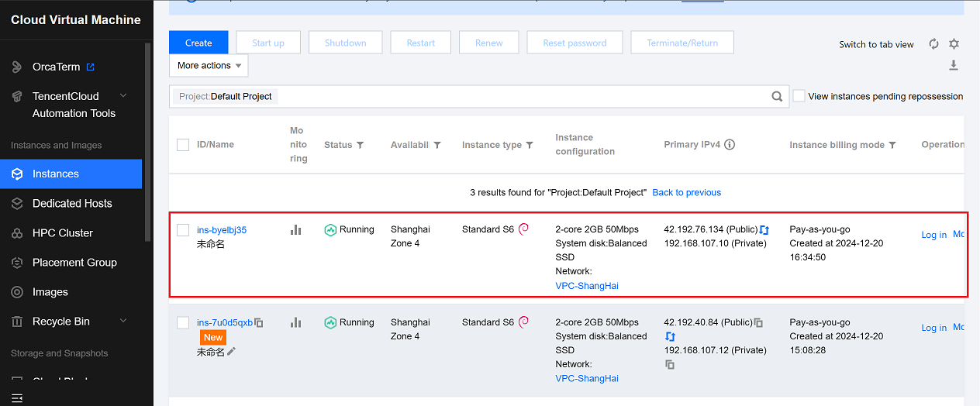980x406 pixels.
Task: Open the OrcaTerm external link icon
Action: click(x=90, y=67)
